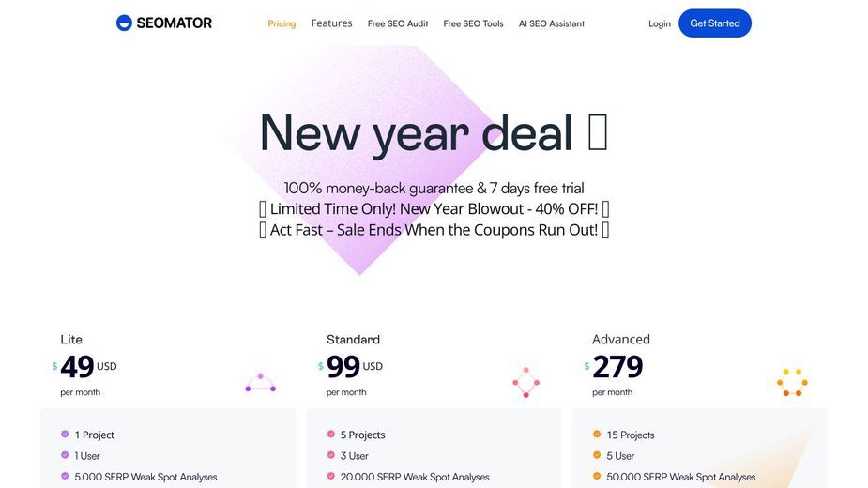Open the AI SEO Assistant link

552,23
